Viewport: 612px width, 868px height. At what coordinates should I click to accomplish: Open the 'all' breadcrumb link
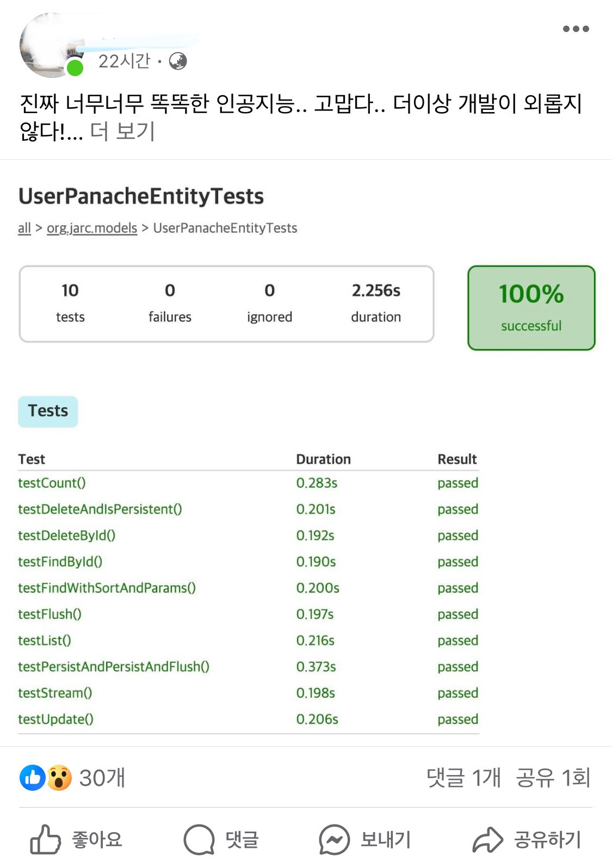click(24, 228)
